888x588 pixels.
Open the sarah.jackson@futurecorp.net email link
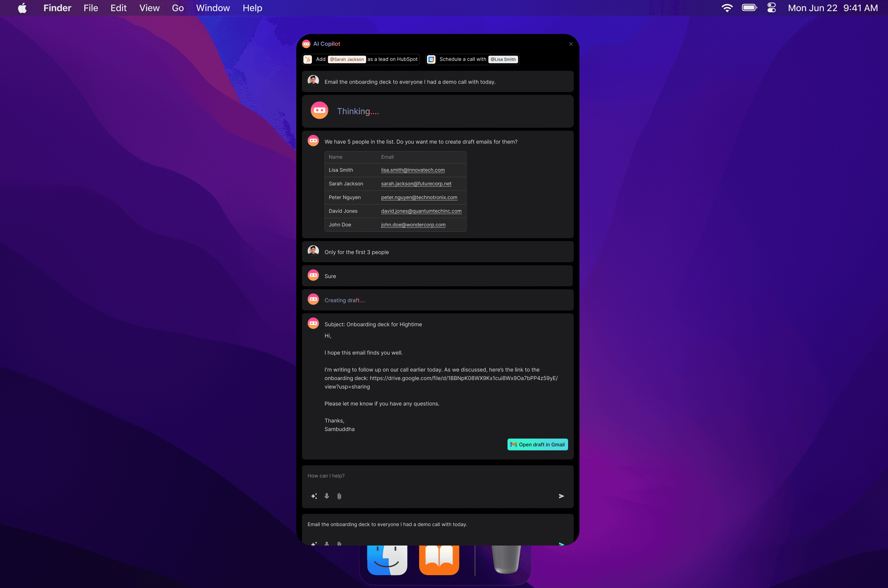(416, 184)
